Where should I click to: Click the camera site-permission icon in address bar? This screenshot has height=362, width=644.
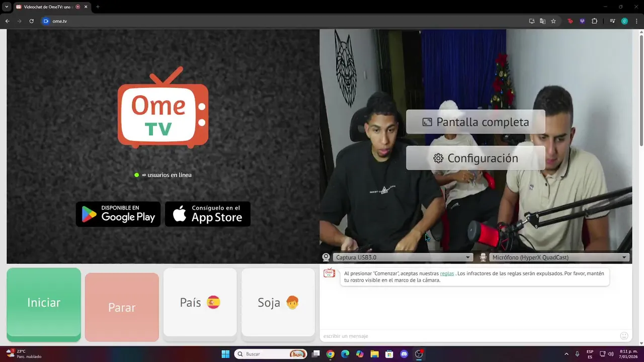tap(46, 21)
